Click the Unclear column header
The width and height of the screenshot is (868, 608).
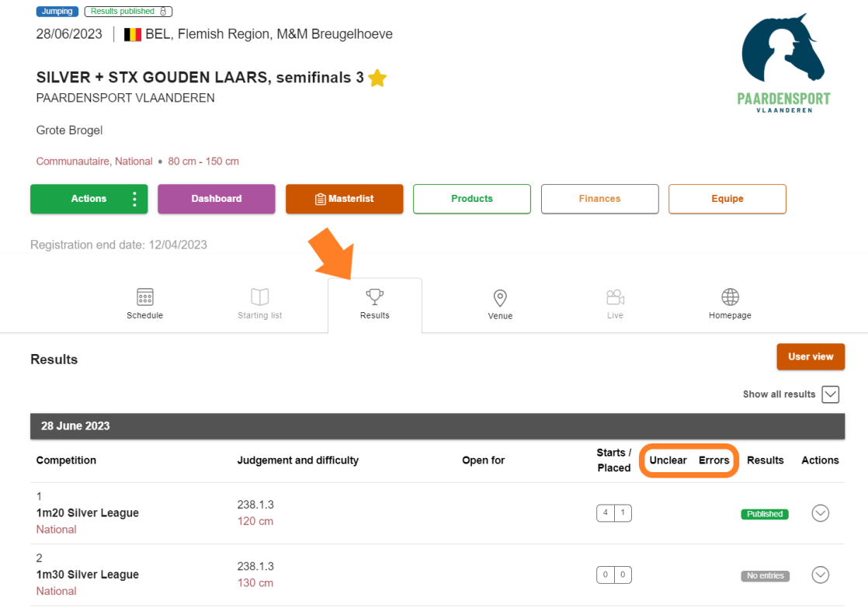[668, 460]
